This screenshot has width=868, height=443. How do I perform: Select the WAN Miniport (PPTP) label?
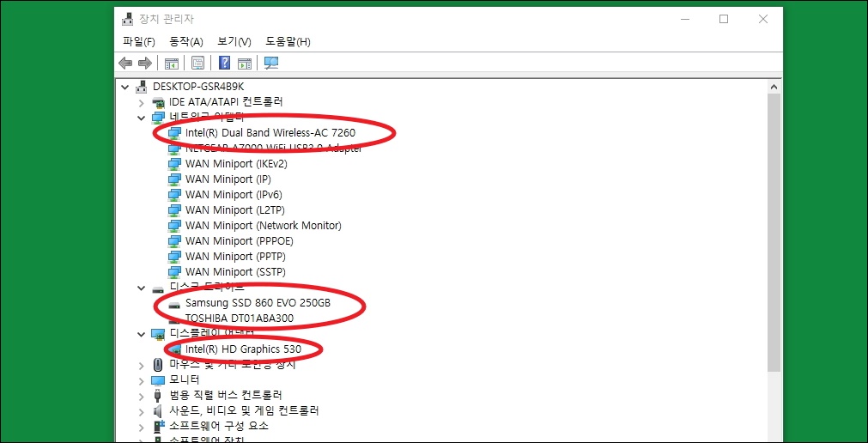click(235, 257)
